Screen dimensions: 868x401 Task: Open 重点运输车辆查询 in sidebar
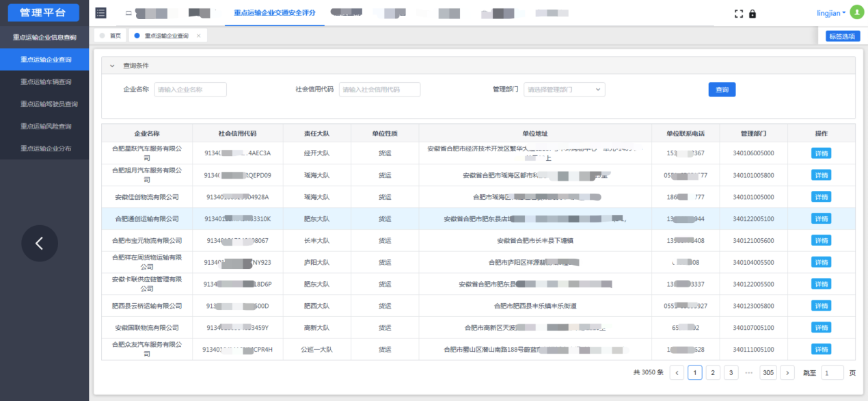45,82
